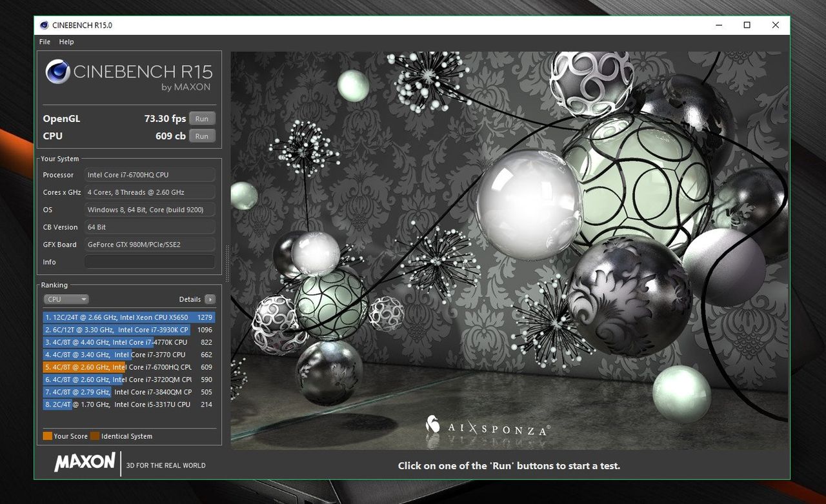Select ranking entry Core i7-3720QM
826x504 pixels.
tap(129, 379)
